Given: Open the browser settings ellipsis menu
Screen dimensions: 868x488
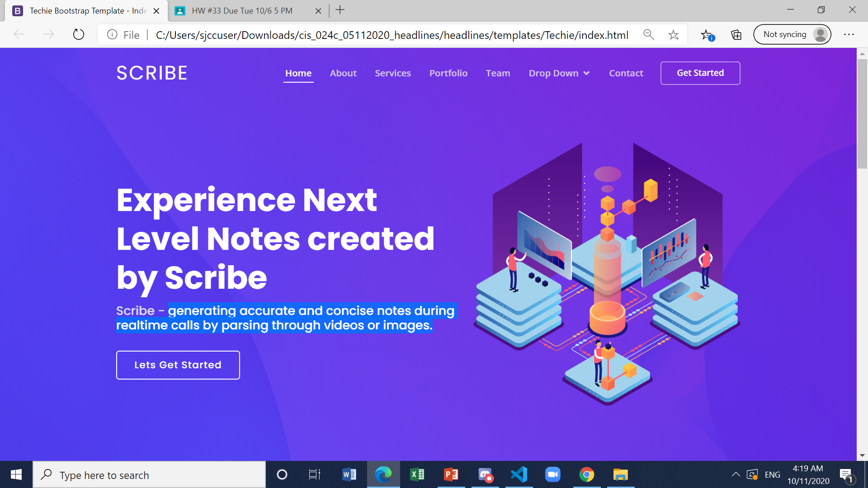Looking at the screenshot, I should (849, 34).
